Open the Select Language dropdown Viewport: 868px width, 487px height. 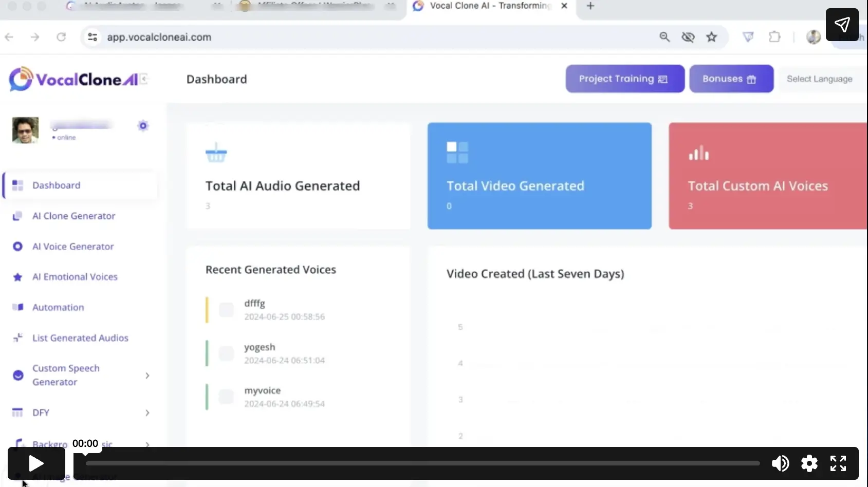819,79
